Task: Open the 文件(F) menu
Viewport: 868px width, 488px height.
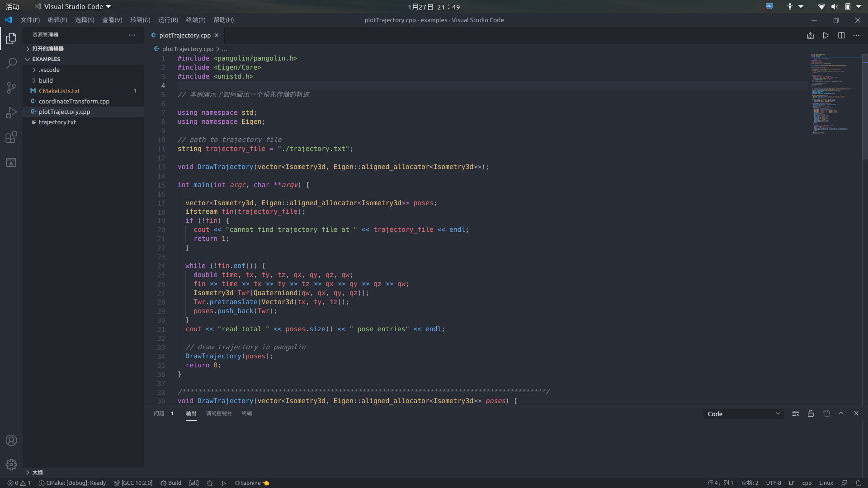Action: coord(30,20)
